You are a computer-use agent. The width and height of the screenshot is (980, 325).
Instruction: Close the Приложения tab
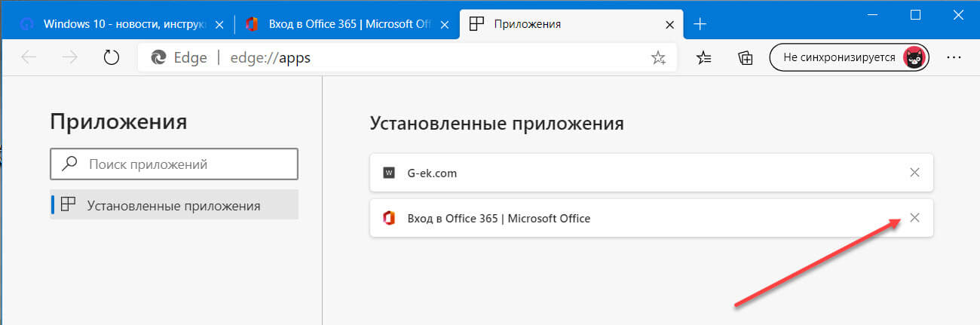coord(668,24)
